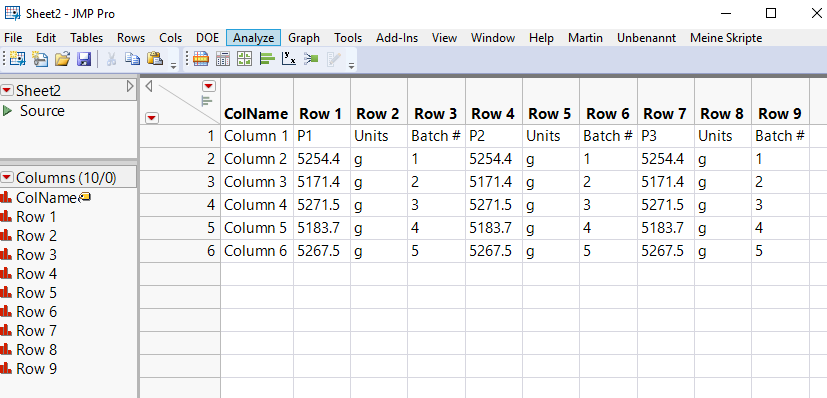
Task: Click the cell containing P1
Action: coord(322,136)
